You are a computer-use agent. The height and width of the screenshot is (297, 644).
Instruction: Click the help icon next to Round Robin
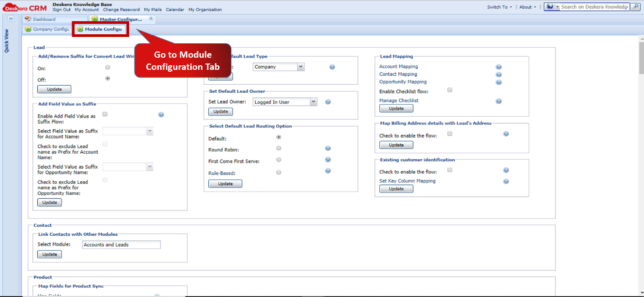click(328, 148)
